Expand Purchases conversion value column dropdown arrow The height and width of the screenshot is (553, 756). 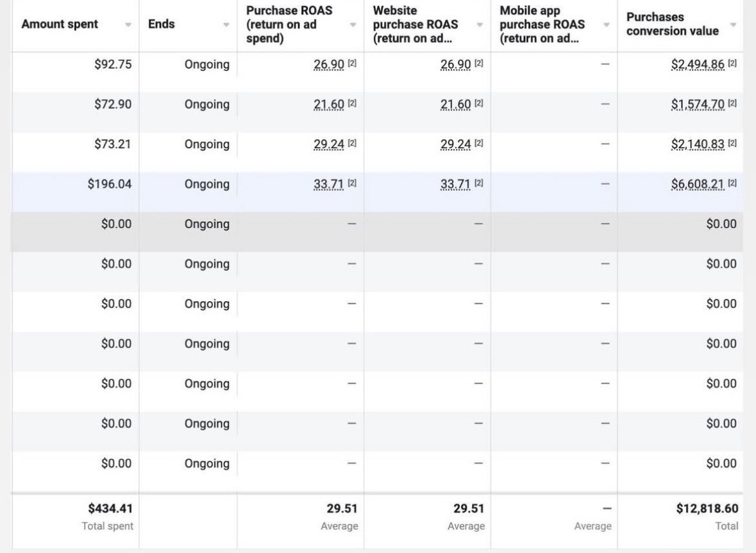tap(733, 25)
